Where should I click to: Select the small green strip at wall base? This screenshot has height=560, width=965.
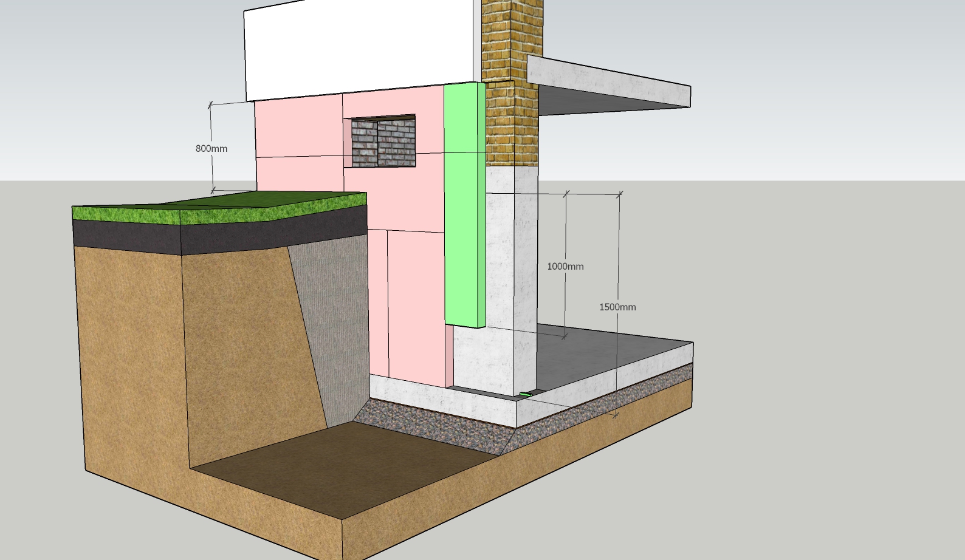pos(526,395)
